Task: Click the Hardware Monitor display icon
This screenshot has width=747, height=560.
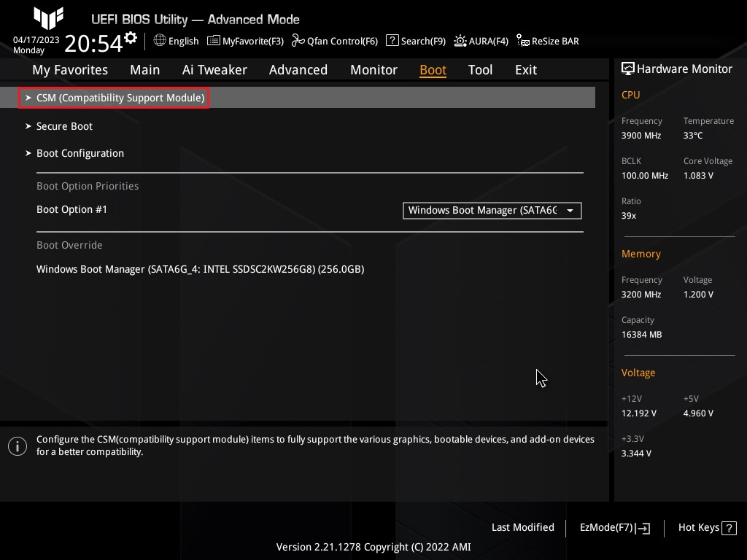Action: (628, 69)
